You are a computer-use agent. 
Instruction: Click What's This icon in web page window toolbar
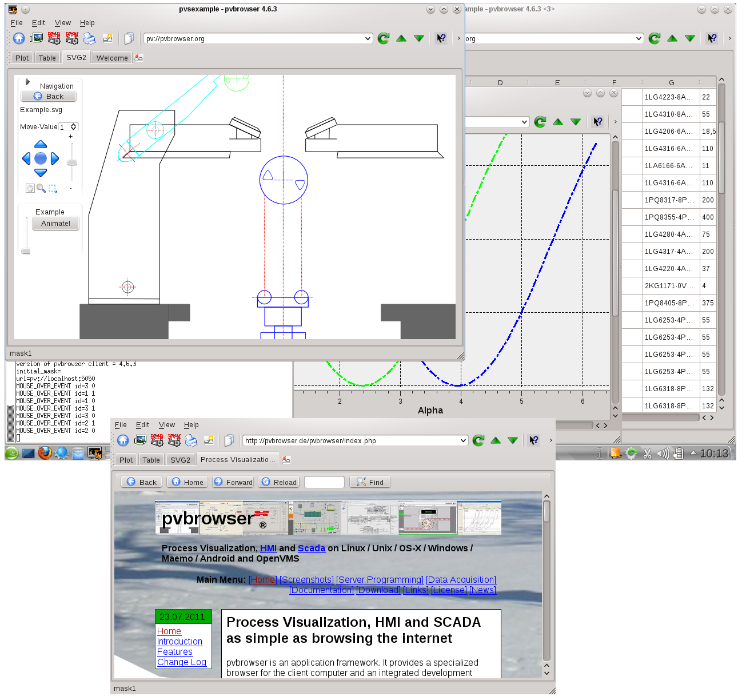pos(534,440)
